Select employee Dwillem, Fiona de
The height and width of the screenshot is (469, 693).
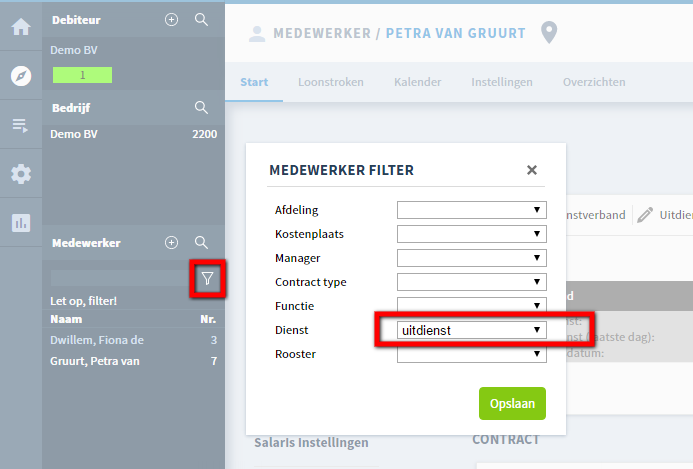133,340
